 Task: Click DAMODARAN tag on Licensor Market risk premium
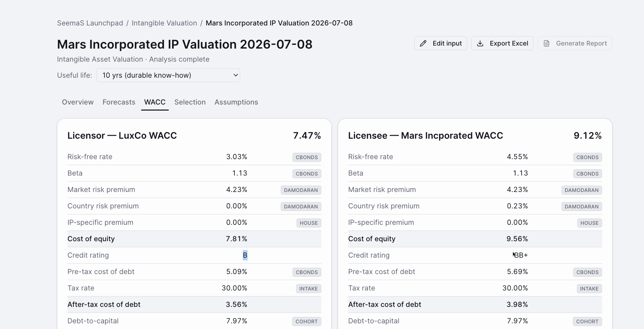pyautogui.click(x=301, y=190)
